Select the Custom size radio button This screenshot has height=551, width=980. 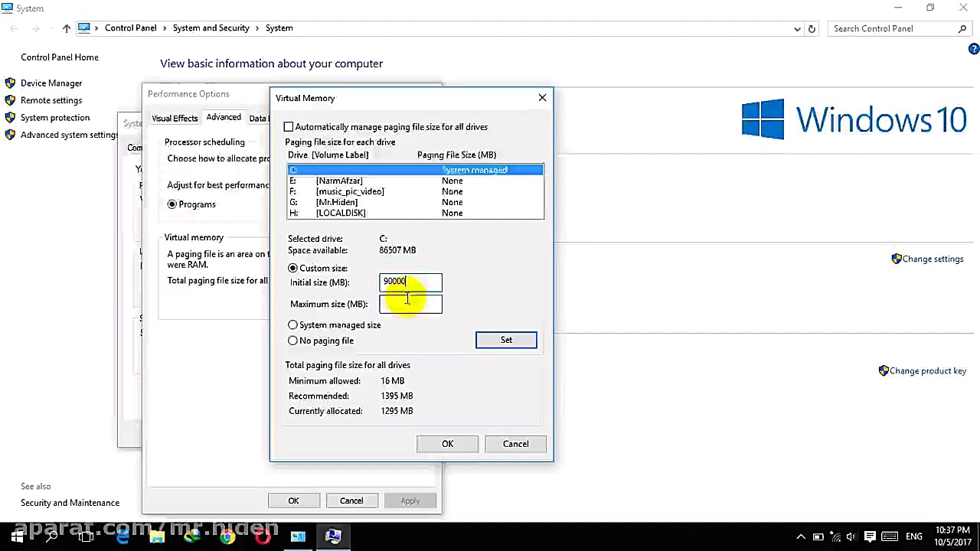click(x=292, y=269)
